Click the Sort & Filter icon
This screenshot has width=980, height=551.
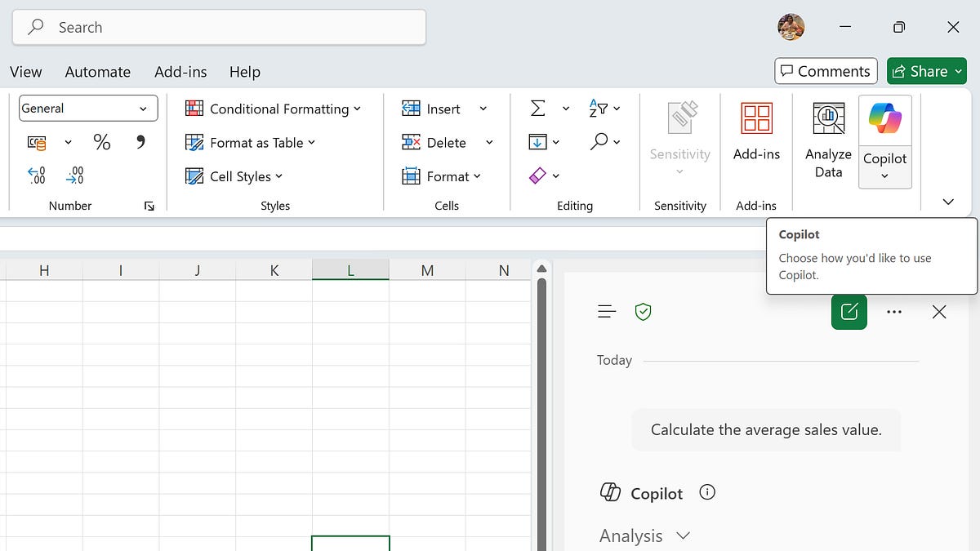[598, 109]
